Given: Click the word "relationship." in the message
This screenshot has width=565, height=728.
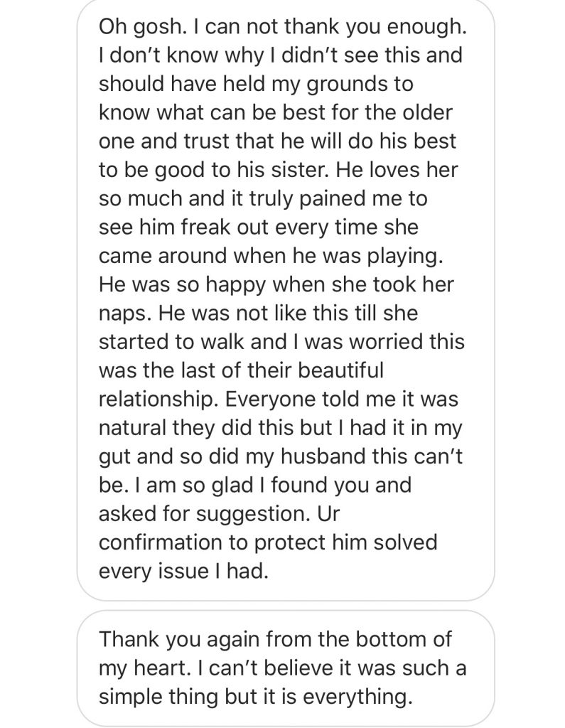Looking at the screenshot, I should 158,400.
